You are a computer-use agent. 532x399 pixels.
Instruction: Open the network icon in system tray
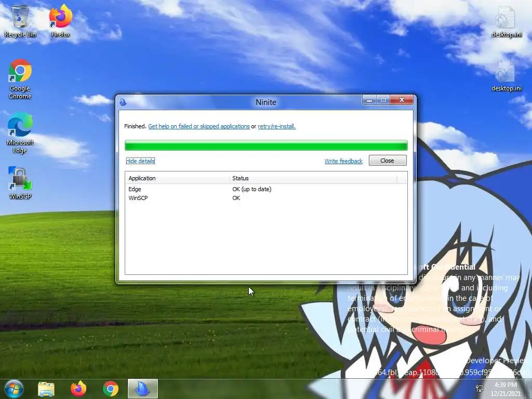point(480,389)
